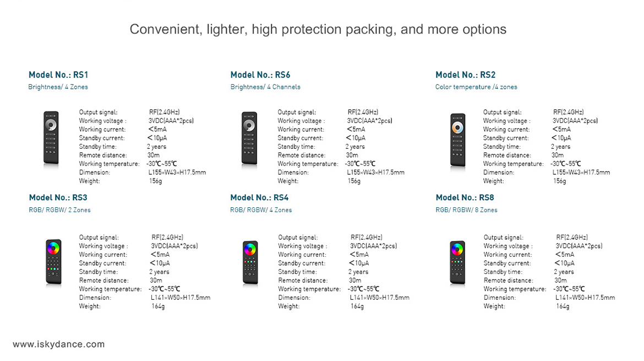Click the Color temperature /4 zones subtitle
This screenshot has height=361, width=644.
[x=476, y=87]
